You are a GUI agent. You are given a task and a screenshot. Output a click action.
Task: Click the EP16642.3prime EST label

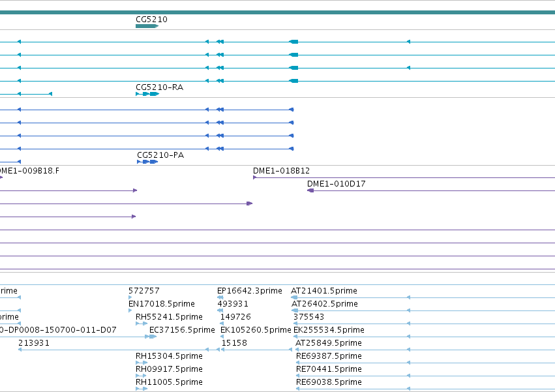pyautogui.click(x=250, y=291)
